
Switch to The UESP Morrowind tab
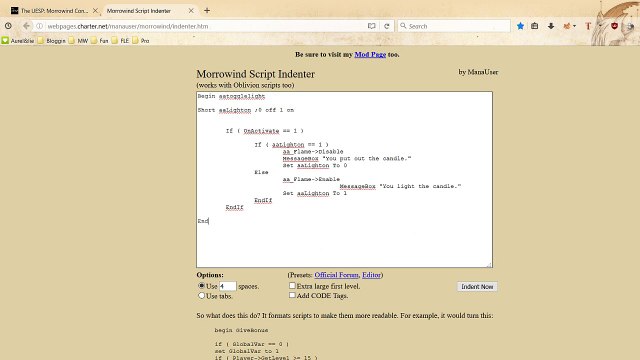coord(54,11)
